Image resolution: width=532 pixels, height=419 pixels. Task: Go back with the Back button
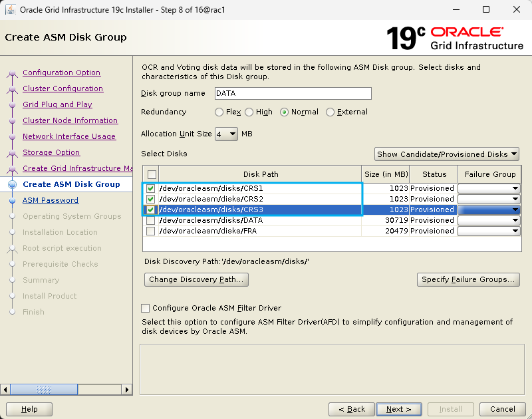[352, 409]
